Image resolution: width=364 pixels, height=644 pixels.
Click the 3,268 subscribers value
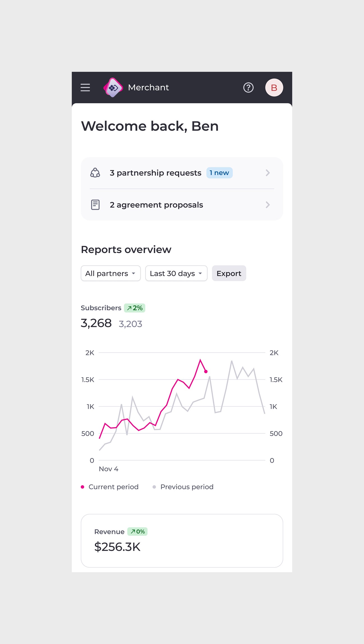click(x=96, y=323)
